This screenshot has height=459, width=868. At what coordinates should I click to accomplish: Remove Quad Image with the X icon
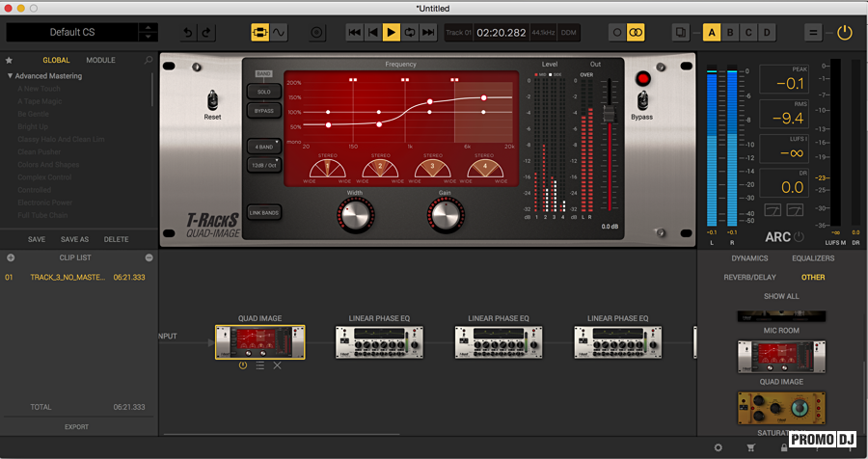click(x=278, y=365)
